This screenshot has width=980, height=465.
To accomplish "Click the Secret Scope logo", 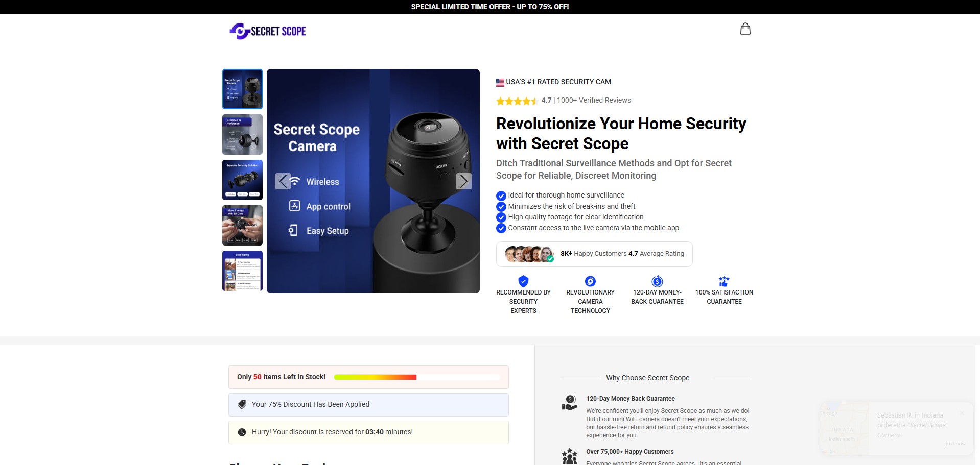I will (x=268, y=31).
